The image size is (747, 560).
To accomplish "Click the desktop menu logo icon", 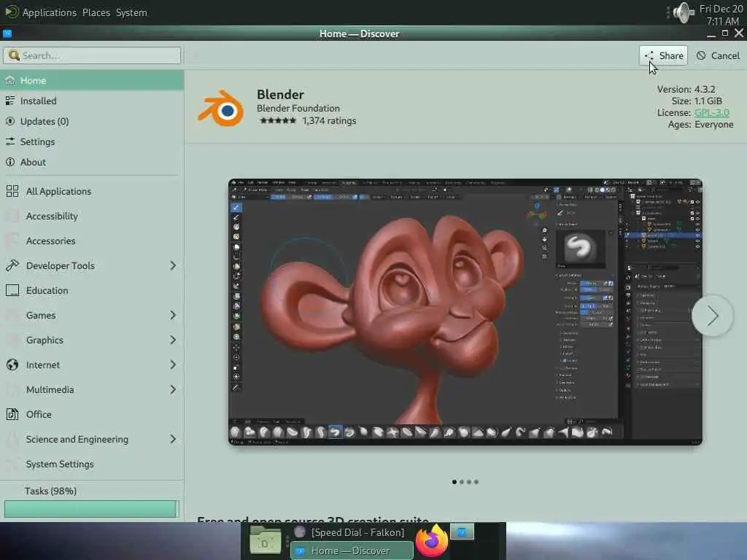I will pyautogui.click(x=12, y=12).
